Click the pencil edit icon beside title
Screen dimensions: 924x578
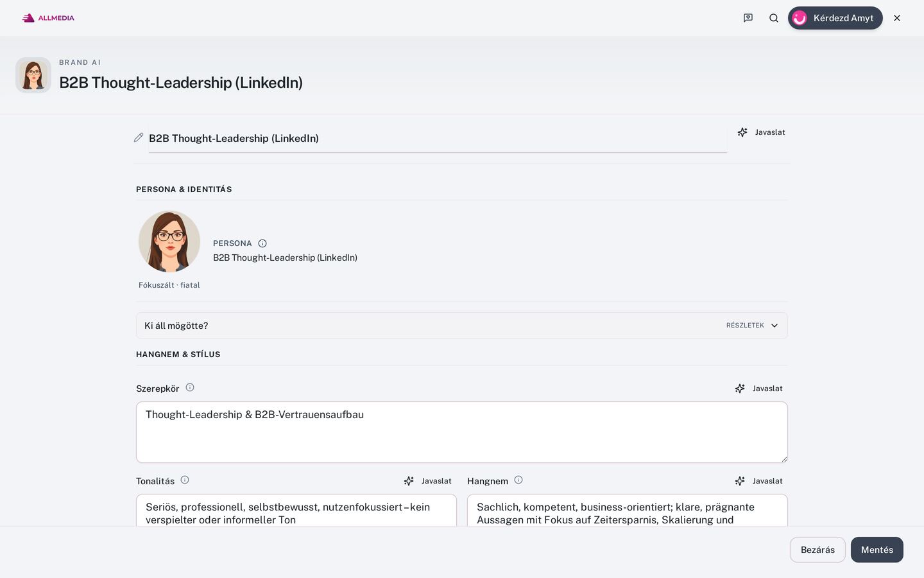coord(139,137)
